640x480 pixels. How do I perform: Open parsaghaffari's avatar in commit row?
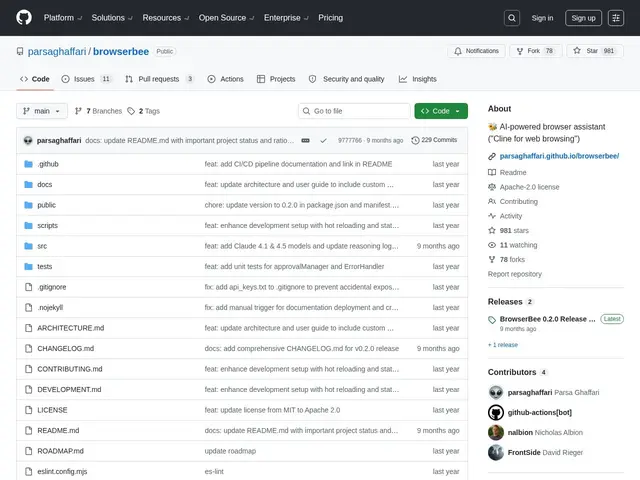(28, 140)
